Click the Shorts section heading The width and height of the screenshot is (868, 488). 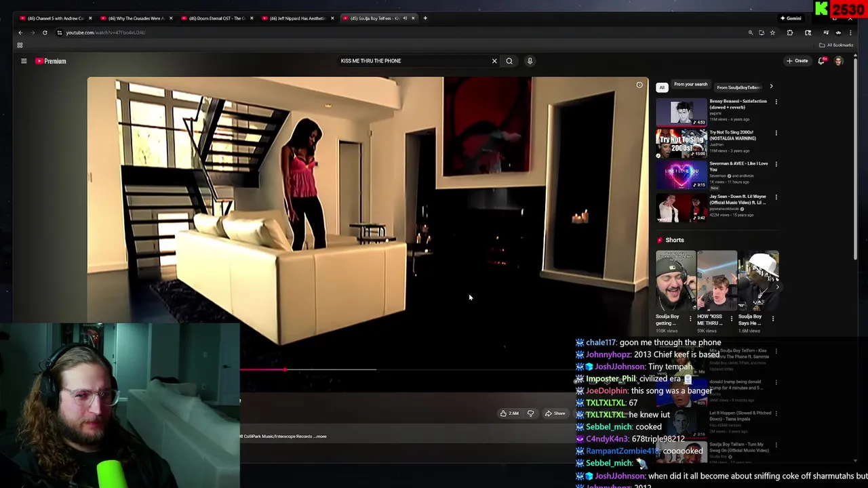coord(675,240)
